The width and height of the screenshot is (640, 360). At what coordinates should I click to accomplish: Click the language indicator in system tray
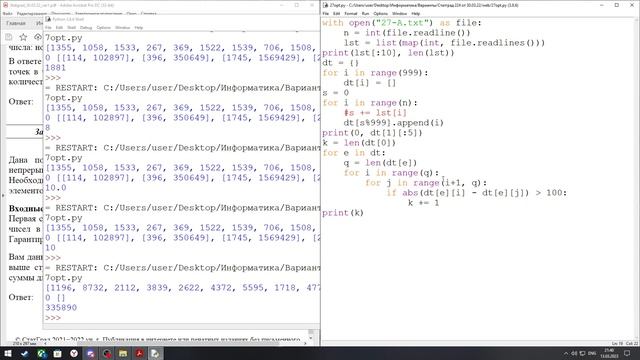click(593, 353)
